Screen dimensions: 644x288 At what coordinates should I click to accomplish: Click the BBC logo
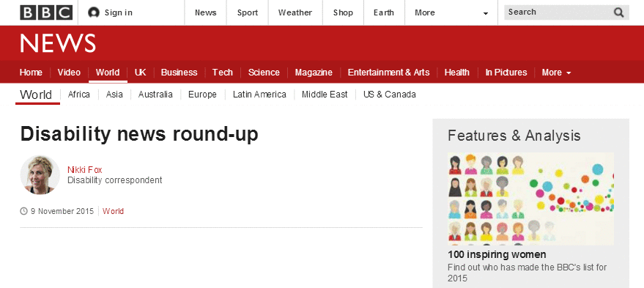46,12
